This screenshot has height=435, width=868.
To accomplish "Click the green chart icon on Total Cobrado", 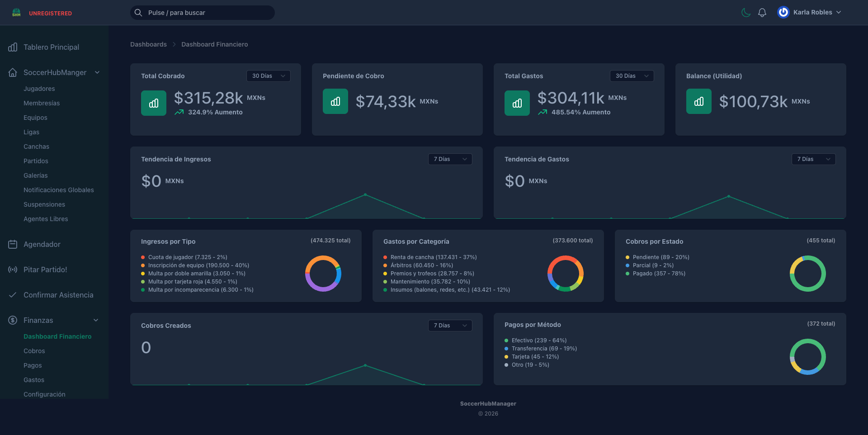I will coord(153,103).
